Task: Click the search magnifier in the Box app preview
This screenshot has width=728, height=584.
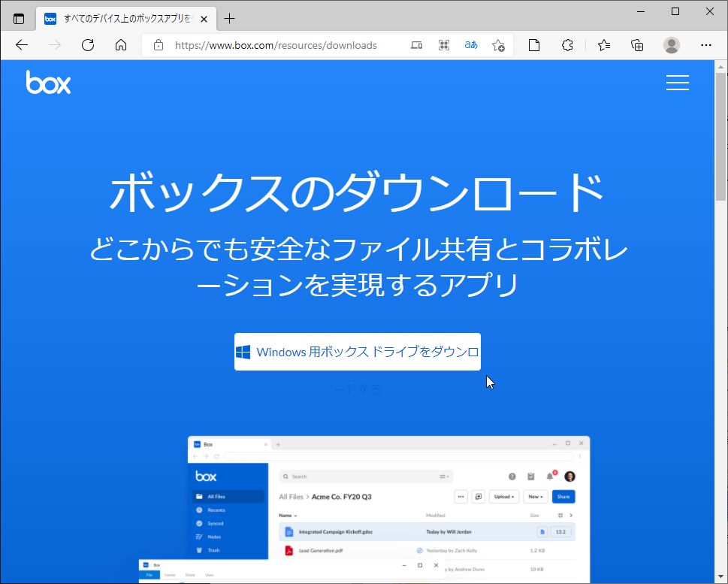Action: [285, 476]
